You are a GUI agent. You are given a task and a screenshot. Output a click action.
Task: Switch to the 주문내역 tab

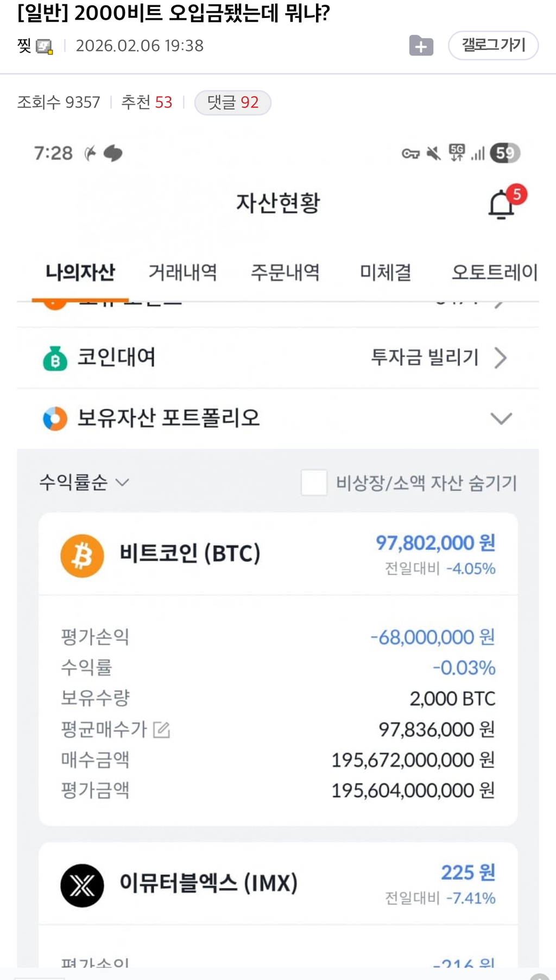[x=285, y=272]
